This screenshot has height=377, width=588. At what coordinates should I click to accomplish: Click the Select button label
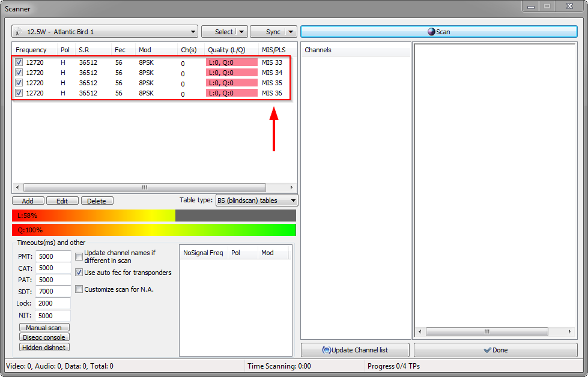tap(224, 32)
